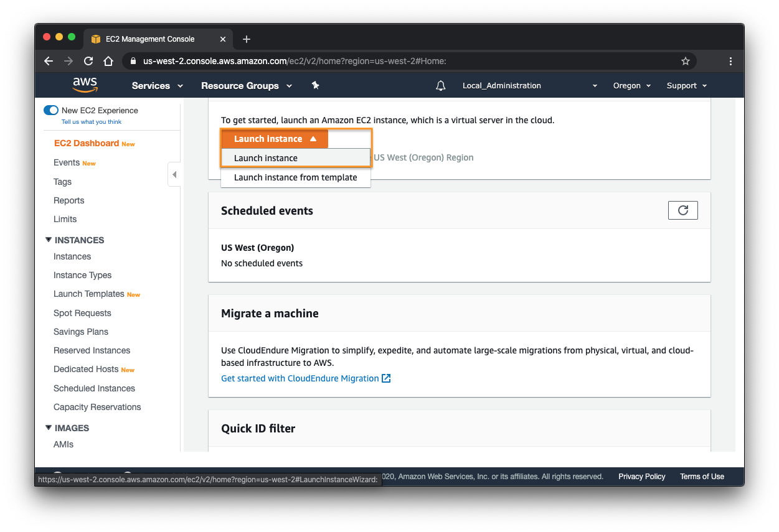Viewport: 779px width, 532px height.
Task: Open the Support dropdown
Action: (x=687, y=86)
